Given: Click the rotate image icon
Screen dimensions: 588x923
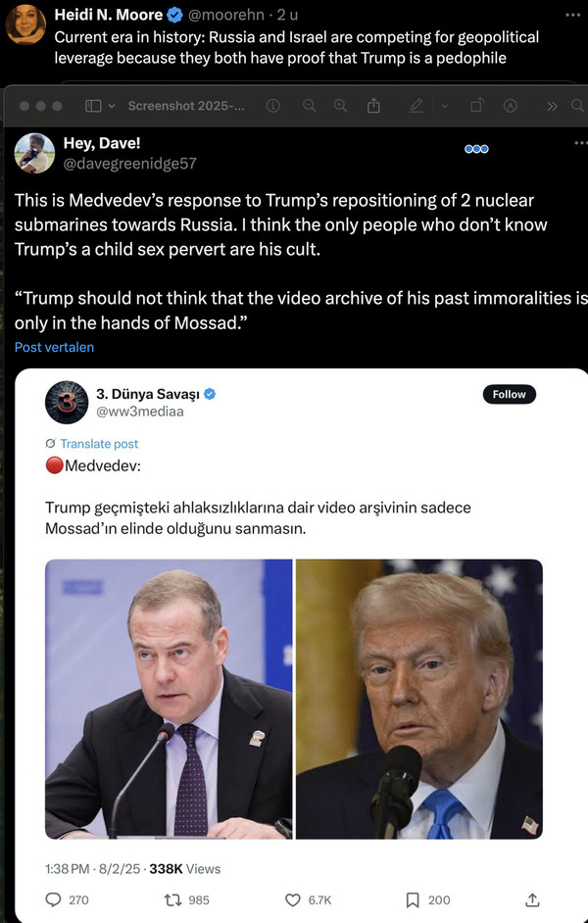Looking at the screenshot, I should click(477, 106).
